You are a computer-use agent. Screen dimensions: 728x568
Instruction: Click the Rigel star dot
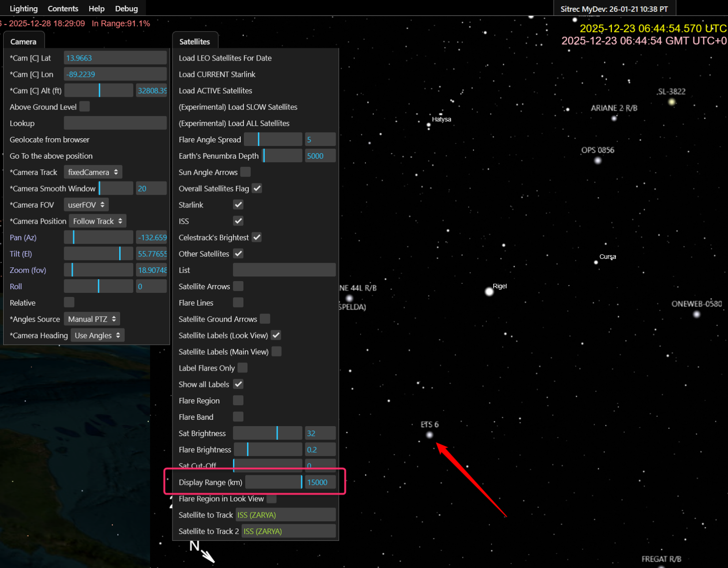point(489,292)
